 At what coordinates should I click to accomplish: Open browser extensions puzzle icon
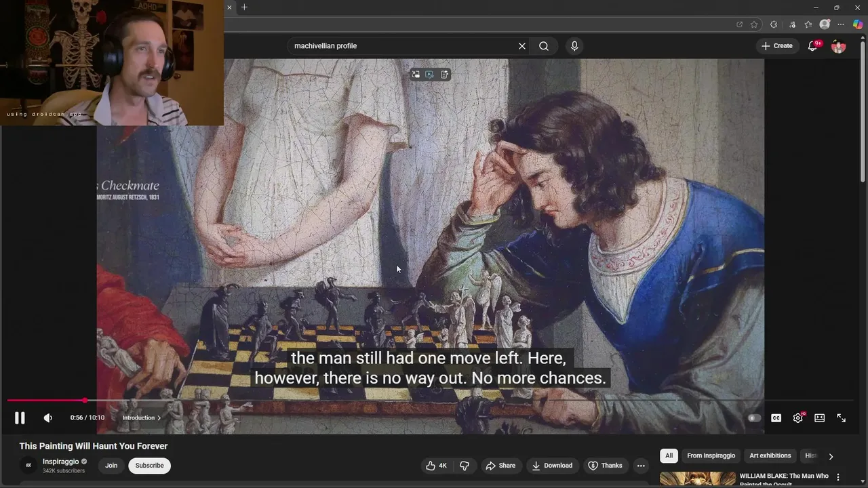click(x=774, y=24)
